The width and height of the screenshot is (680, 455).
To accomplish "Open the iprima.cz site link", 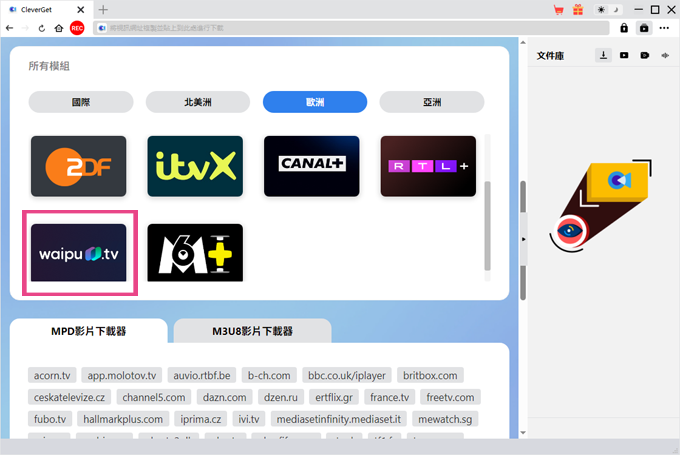I will [201, 419].
